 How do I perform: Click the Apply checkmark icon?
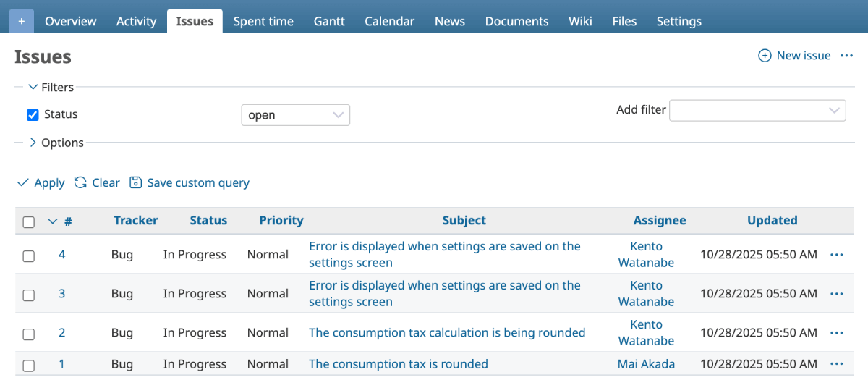click(x=23, y=182)
